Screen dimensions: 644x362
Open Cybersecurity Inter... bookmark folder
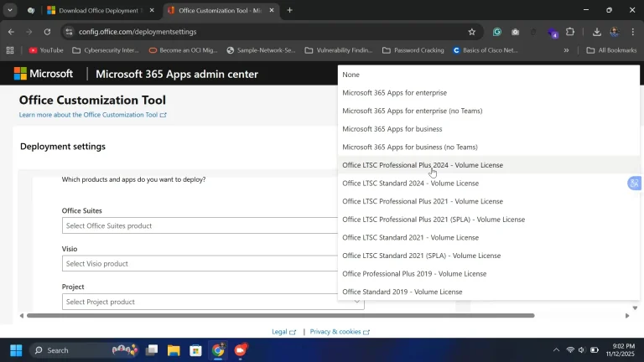[x=106, y=50]
